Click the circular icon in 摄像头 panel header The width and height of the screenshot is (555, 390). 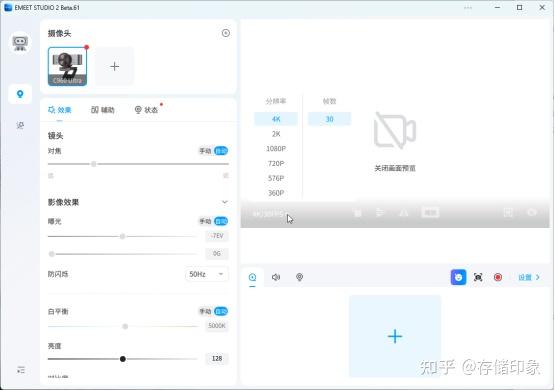point(225,33)
